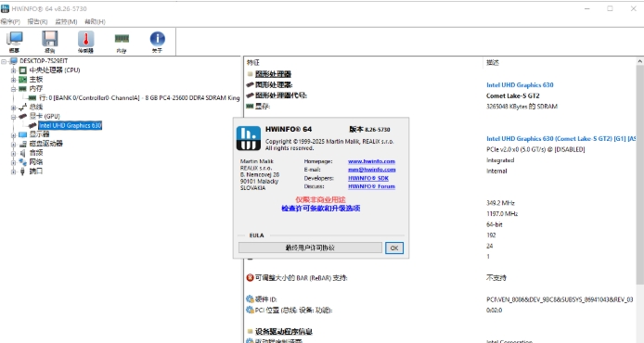Click the 图形处理器代号 row label
The image size is (644, 343).
(281, 95)
